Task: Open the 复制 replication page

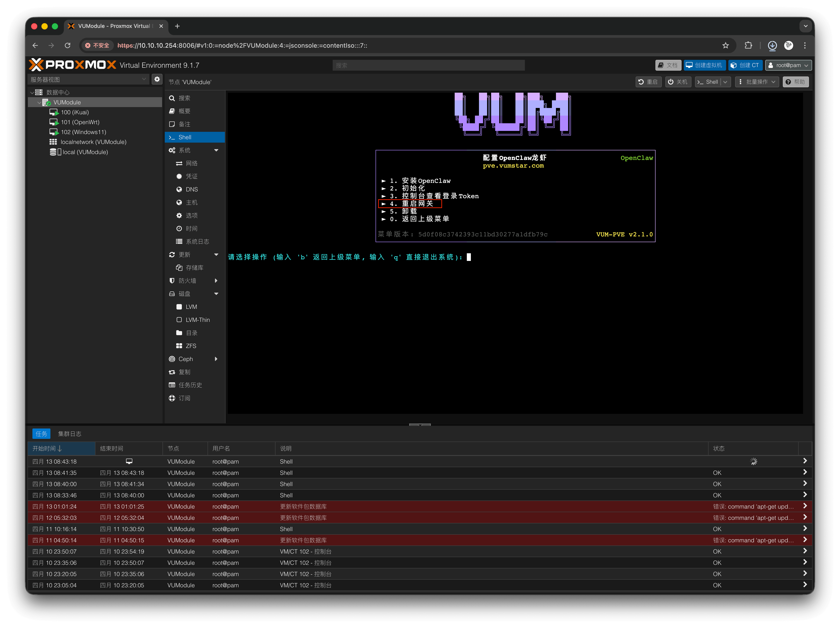Action: (195, 372)
